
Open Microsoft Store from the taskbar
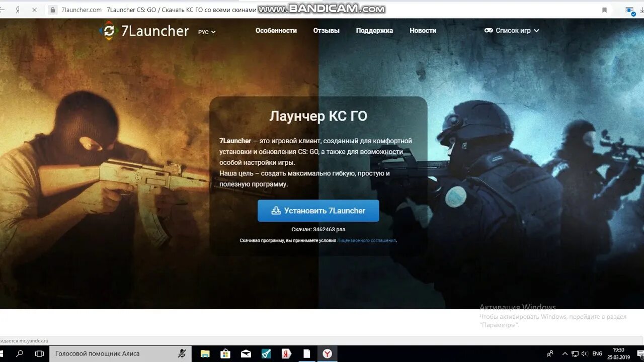pos(225,354)
